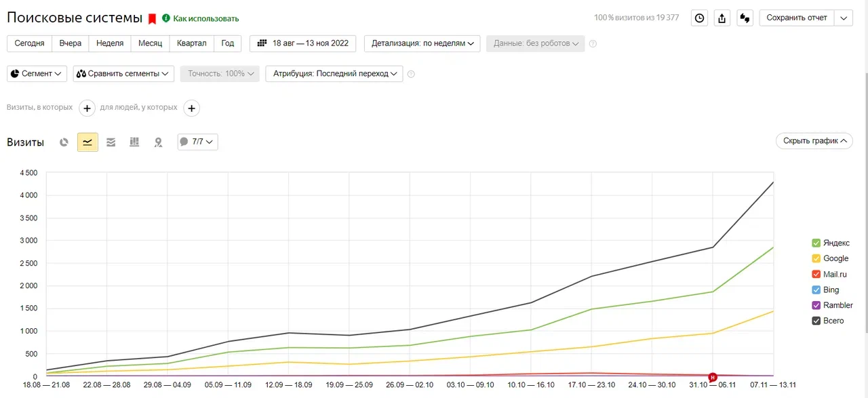Screen dimensions: 868x398
Task: Select the Месяц period tab
Action: (x=150, y=43)
